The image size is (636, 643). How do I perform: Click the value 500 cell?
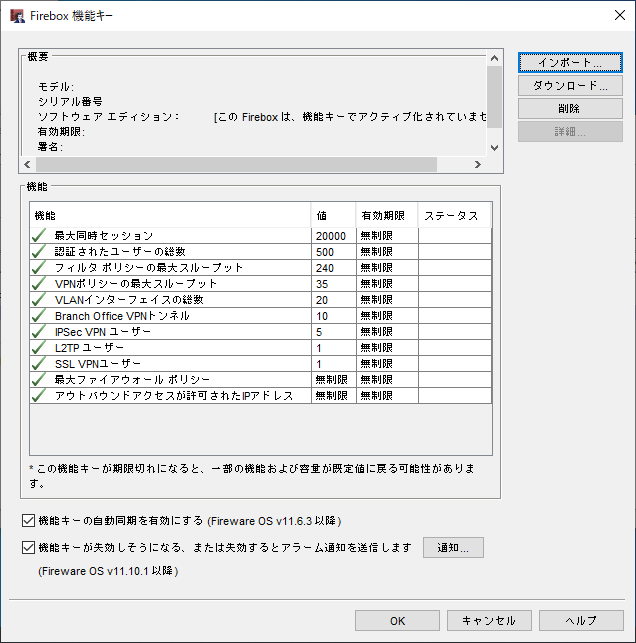point(334,252)
